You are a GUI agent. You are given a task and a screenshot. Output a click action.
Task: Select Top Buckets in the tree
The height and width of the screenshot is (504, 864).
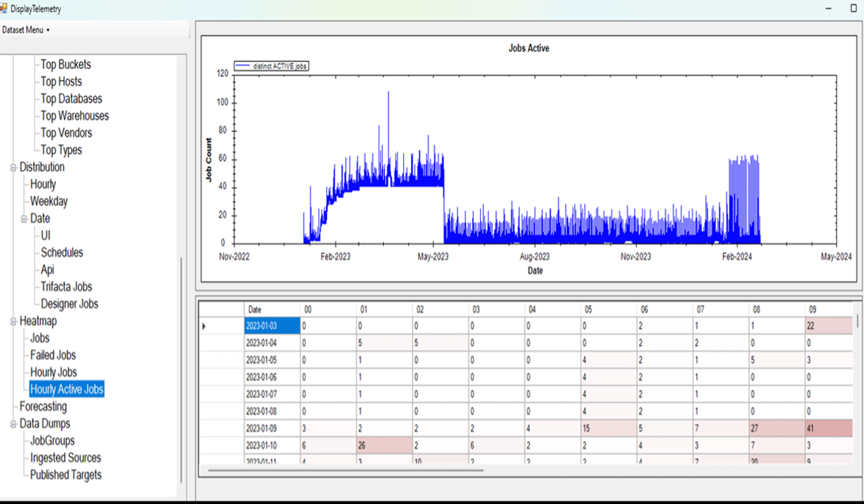point(66,65)
